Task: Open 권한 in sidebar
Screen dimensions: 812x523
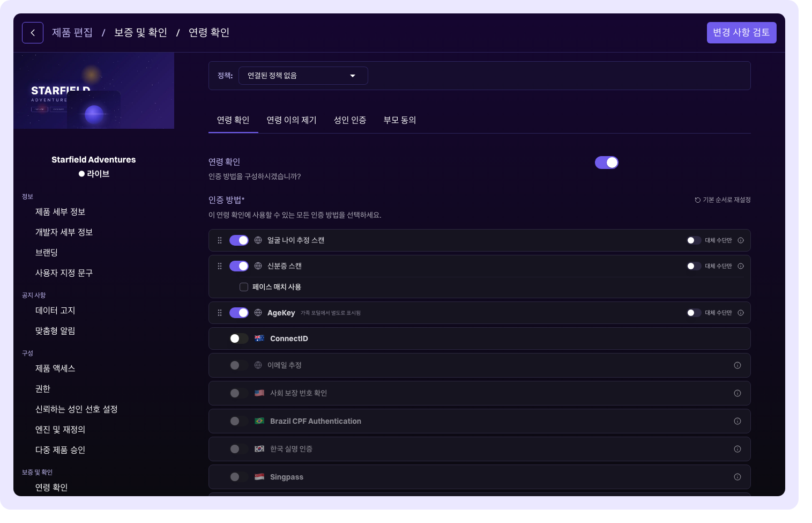Action: pyautogui.click(x=43, y=389)
